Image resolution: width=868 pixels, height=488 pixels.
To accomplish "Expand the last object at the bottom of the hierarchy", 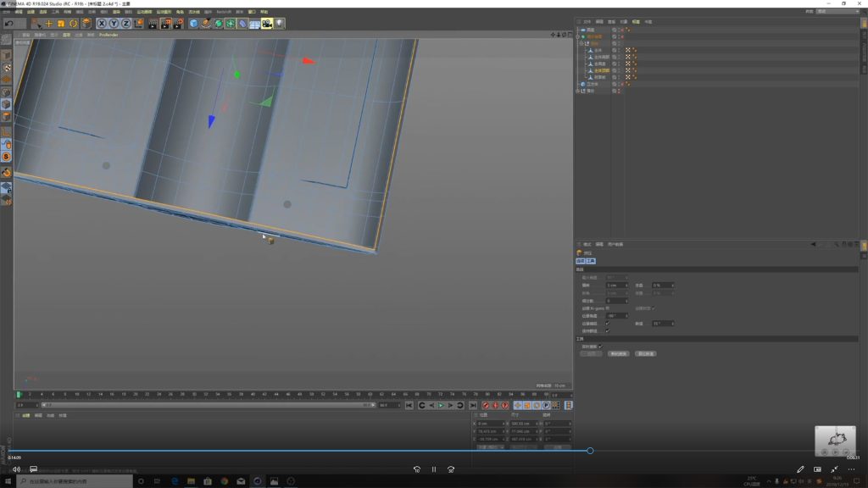I will (x=578, y=91).
